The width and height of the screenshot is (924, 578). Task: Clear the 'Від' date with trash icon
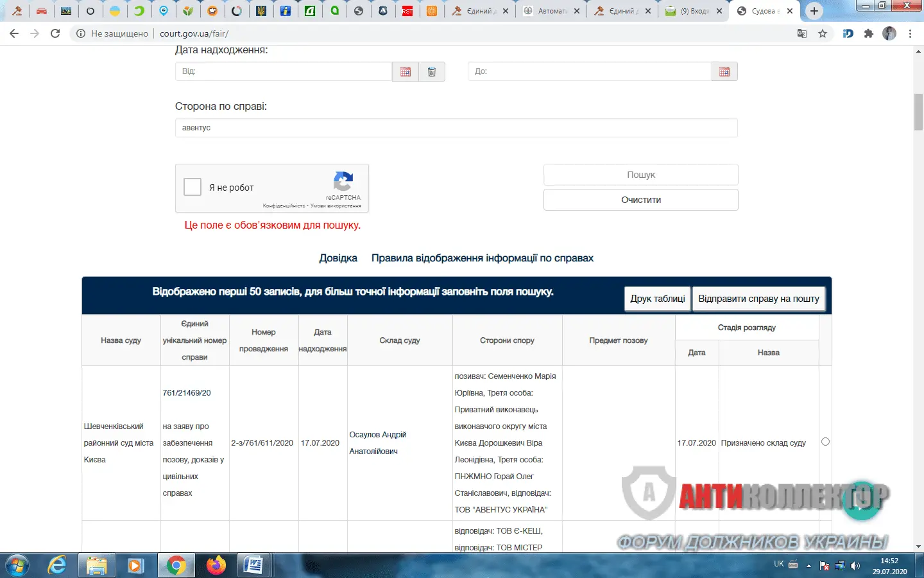point(432,72)
